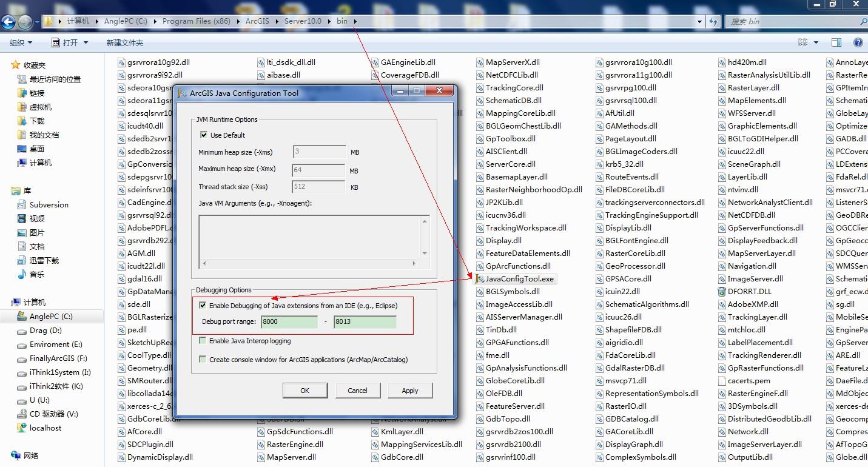Expand the arrow after Program Files (x86)
This screenshot has height=467, width=868.
click(238, 21)
